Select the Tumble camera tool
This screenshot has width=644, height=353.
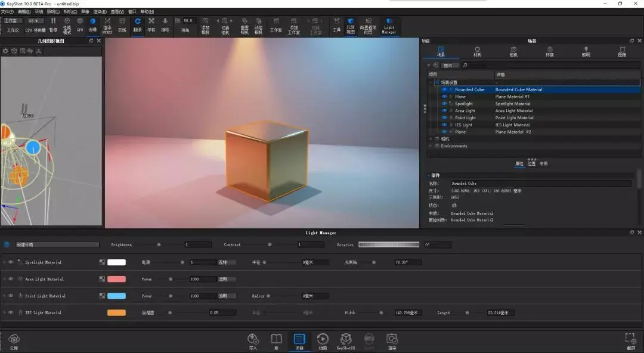click(137, 24)
